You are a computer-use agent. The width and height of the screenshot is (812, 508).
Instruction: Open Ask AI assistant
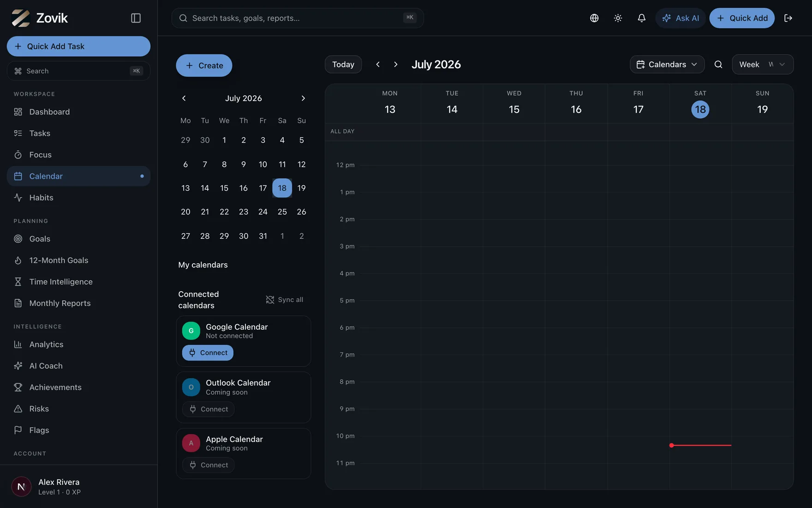click(x=681, y=18)
